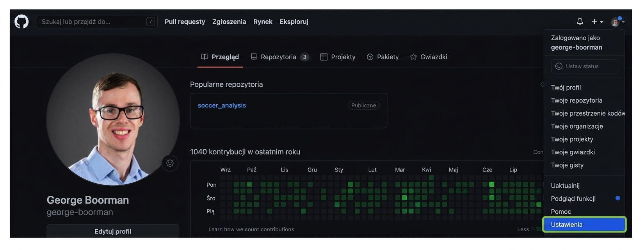This screenshot has width=644, height=250.
Task: Go to Rynek in top navigation
Action: pos(263,21)
